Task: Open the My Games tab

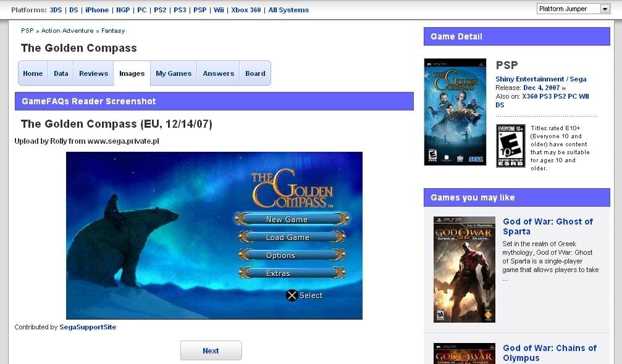Action: coord(174,73)
